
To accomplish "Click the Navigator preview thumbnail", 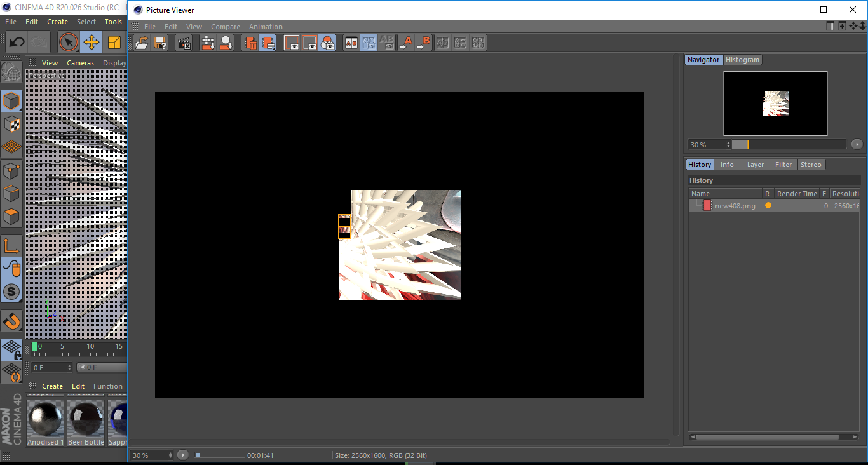I will tap(775, 103).
